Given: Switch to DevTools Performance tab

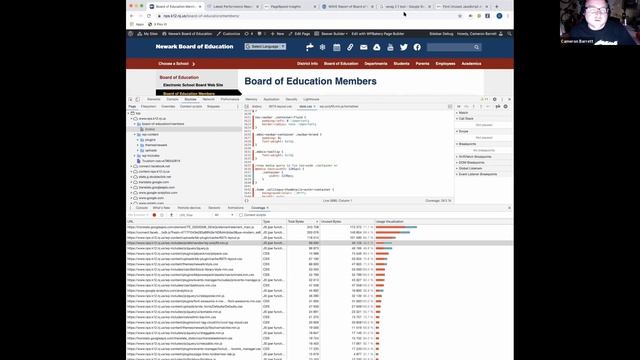Looking at the screenshot, I should pos(230,99).
